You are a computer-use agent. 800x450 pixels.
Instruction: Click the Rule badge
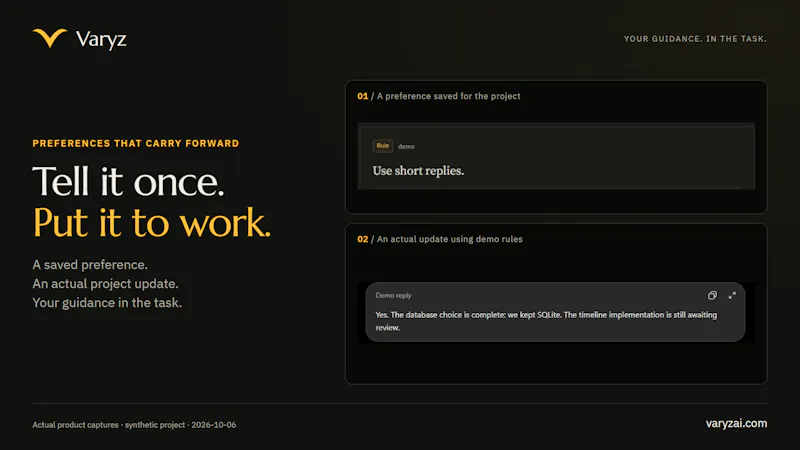pos(383,146)
